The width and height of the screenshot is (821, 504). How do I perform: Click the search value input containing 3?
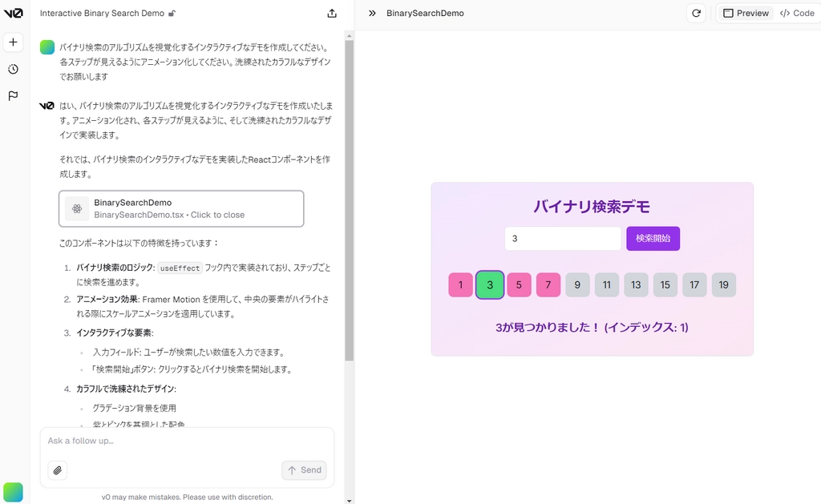[x=563, y=239]
